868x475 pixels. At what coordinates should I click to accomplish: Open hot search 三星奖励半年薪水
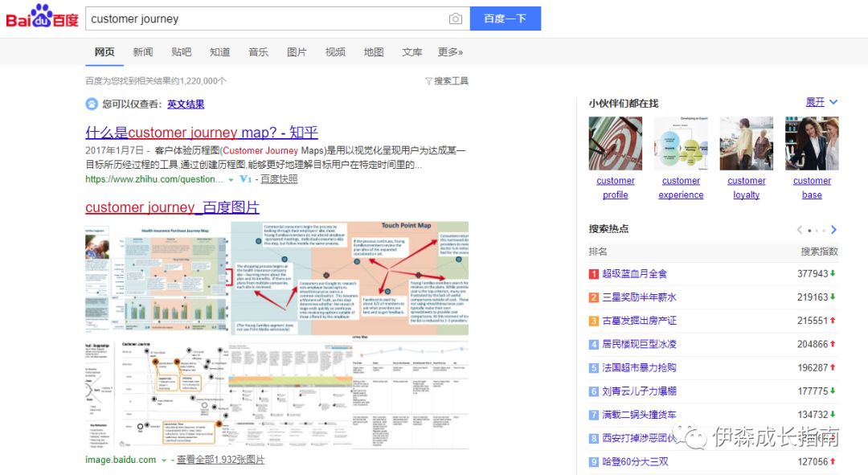click(640, 297)
